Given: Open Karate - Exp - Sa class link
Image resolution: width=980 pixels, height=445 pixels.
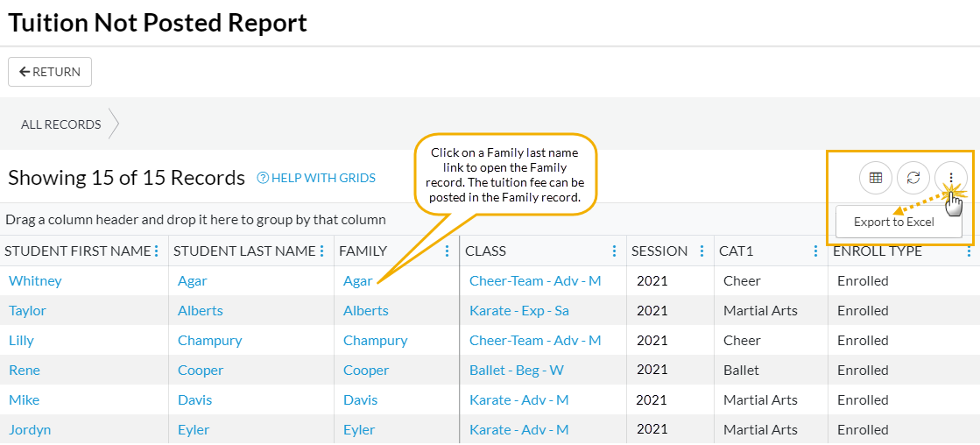Looking at the screenshot, I should (519, 311).
